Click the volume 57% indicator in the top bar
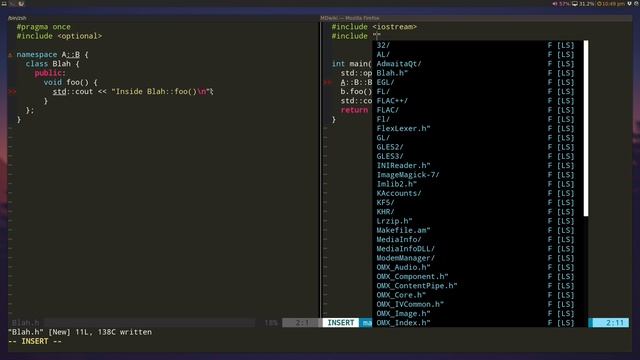This screenshot has height=360, width=640. [561, 4]
